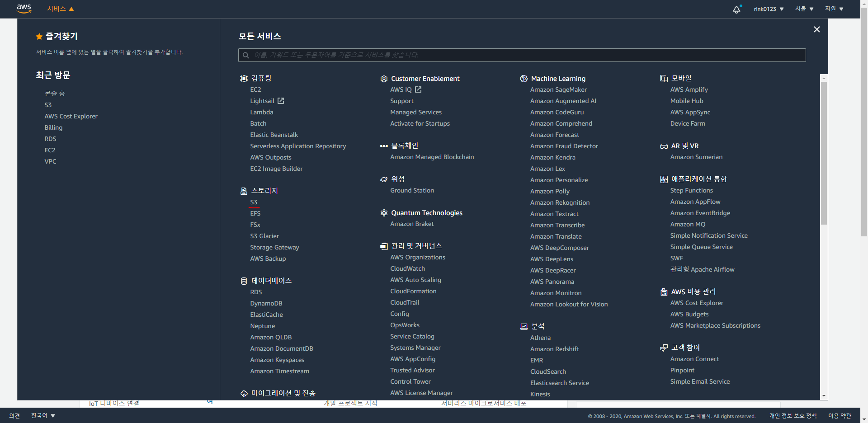Viewport: 868px width, 423px height.
Task: Click the 모바일 category icon
Action: [x=664, y=79]
